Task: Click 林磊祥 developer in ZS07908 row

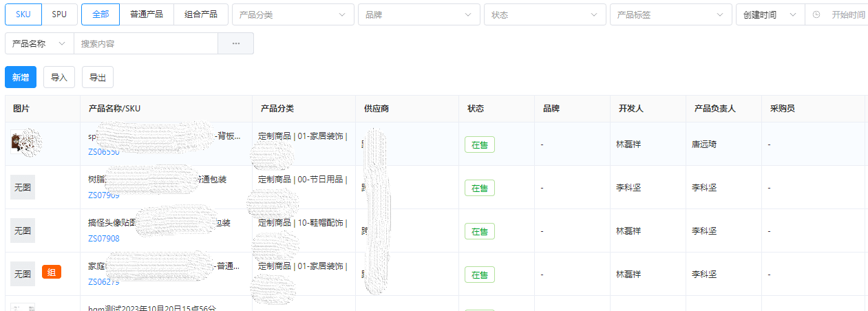Action: [x=628, y=231]
